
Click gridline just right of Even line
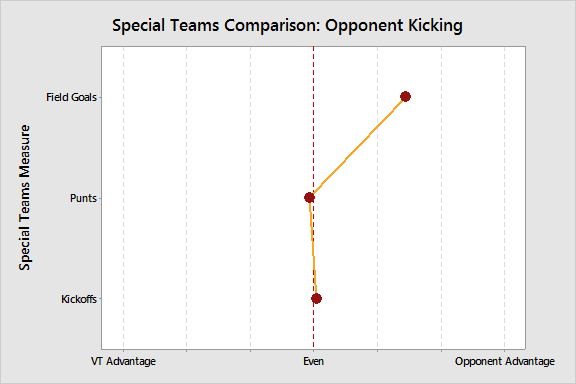pos(378,220)
